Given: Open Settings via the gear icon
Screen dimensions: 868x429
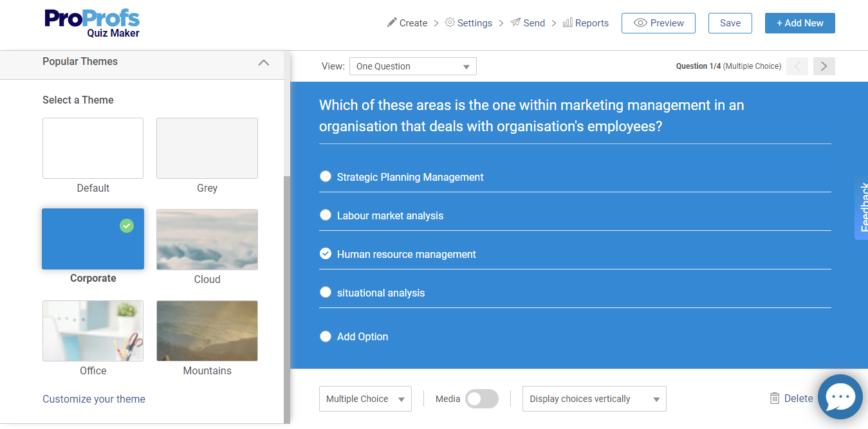Looking at the screenshot, I should (452, 23).
